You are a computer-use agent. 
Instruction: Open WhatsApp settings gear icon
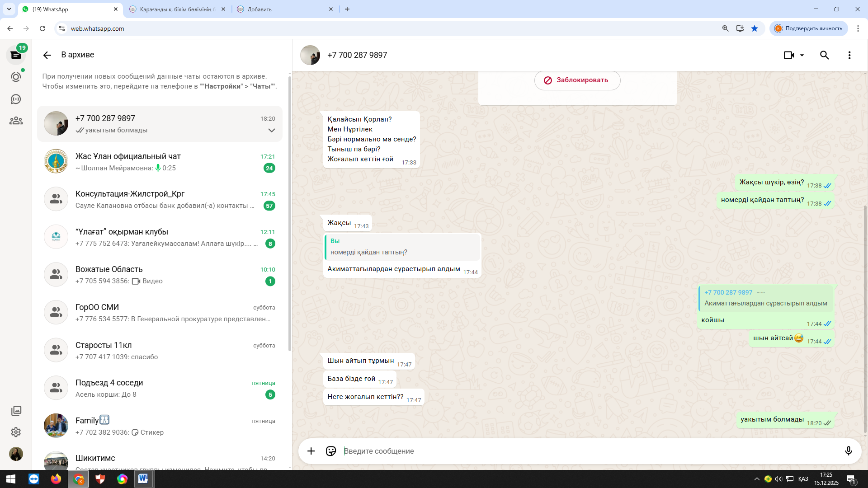16,432
